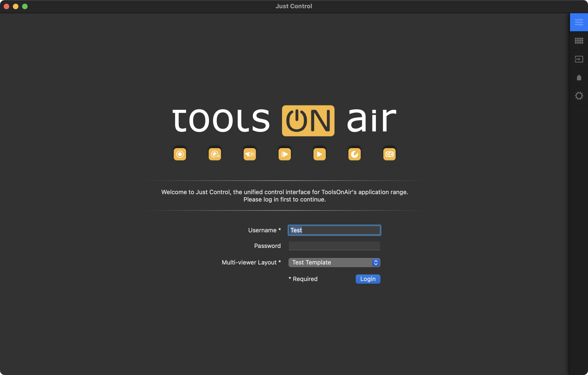This screenshot has height=375, width=588.
Task: Click the "Please log in first to continue." text
Action: 285,199
